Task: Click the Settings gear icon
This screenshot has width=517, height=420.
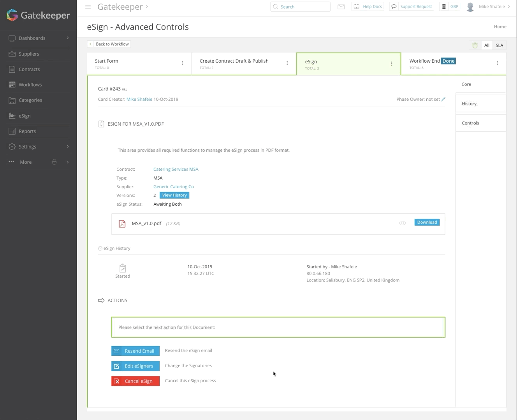Action: [x=12, y=147]
